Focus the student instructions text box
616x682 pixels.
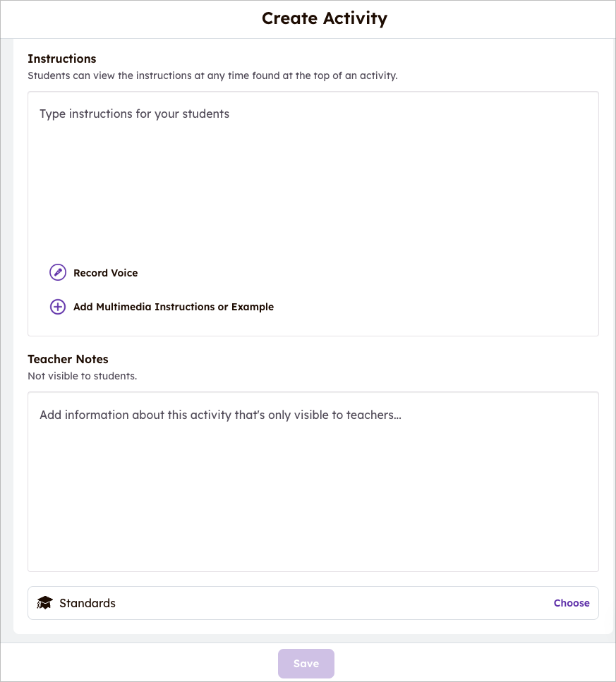click(x=313, y=176)
